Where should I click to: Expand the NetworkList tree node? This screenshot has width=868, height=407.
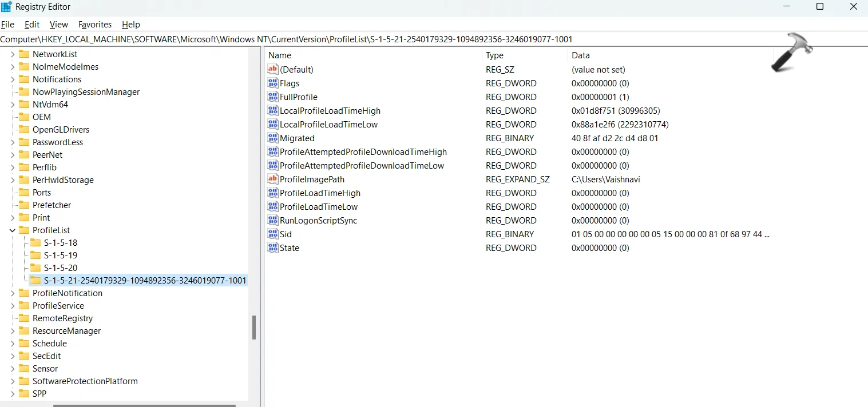13,54
